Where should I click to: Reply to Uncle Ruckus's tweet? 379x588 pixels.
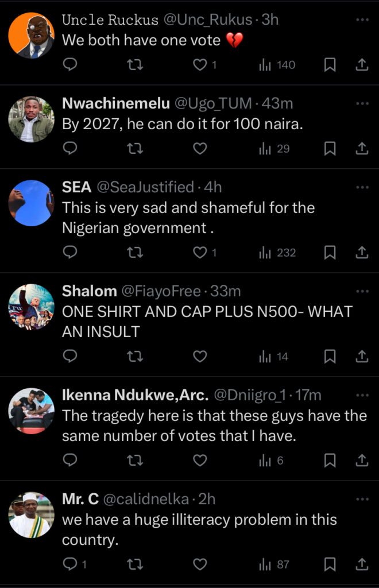(x=69, y=65)
